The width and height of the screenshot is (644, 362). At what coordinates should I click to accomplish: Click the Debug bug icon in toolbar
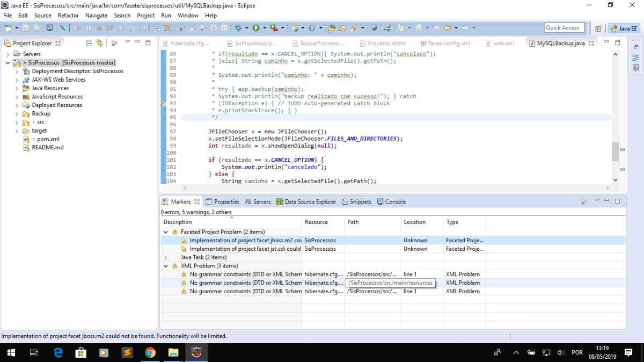click(x=238, y=28)
